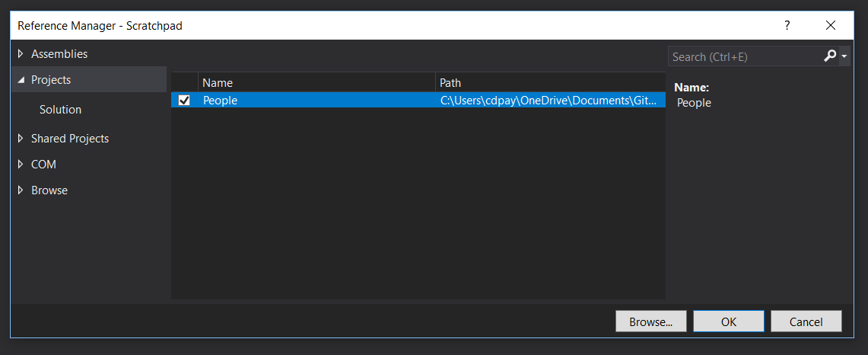
Task: Expand the Browse category arrow
Action: tap(21, 190)
